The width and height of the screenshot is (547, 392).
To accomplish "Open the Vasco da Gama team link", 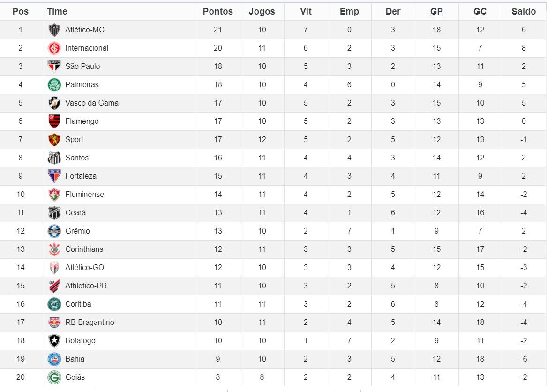I will 92,103.
